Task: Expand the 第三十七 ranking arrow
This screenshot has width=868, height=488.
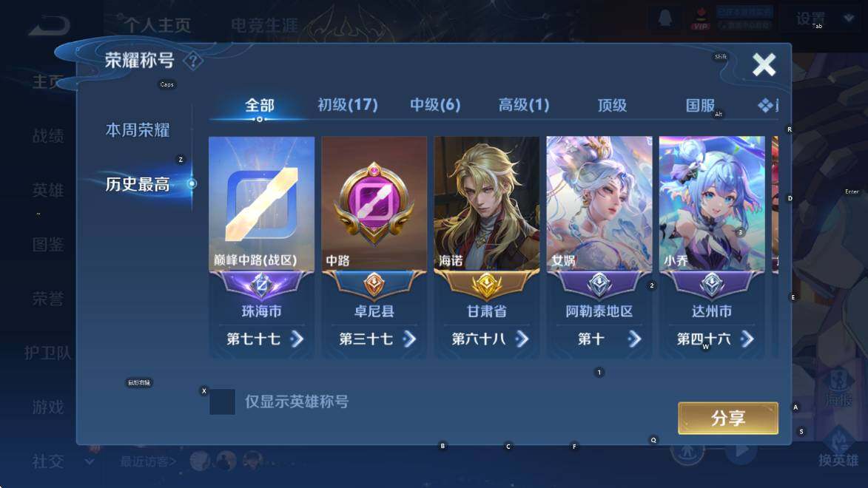Action: (x=410, y=339)
